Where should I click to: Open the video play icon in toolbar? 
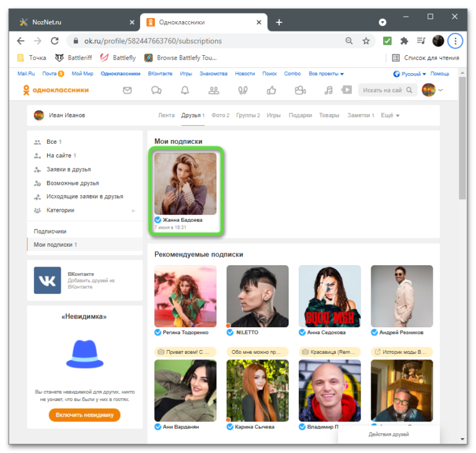pyautogui.click(x=346, y=90)
